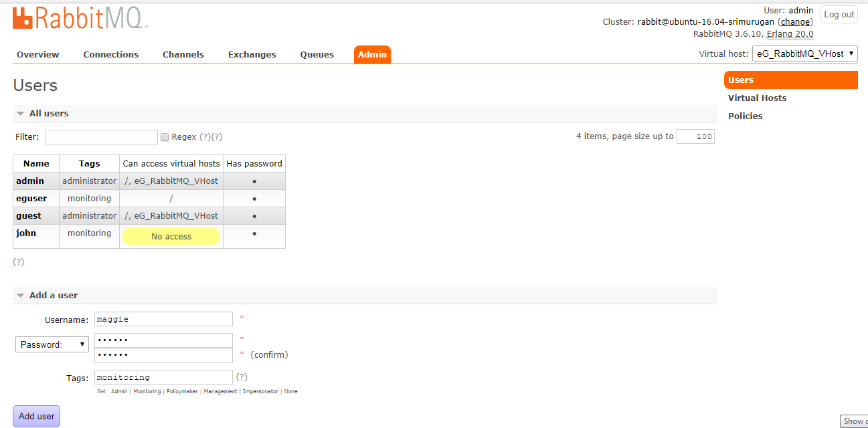Click the Tags field containing monitoring
This screenshot has width=868, height=428.
(x=163, y=378)
